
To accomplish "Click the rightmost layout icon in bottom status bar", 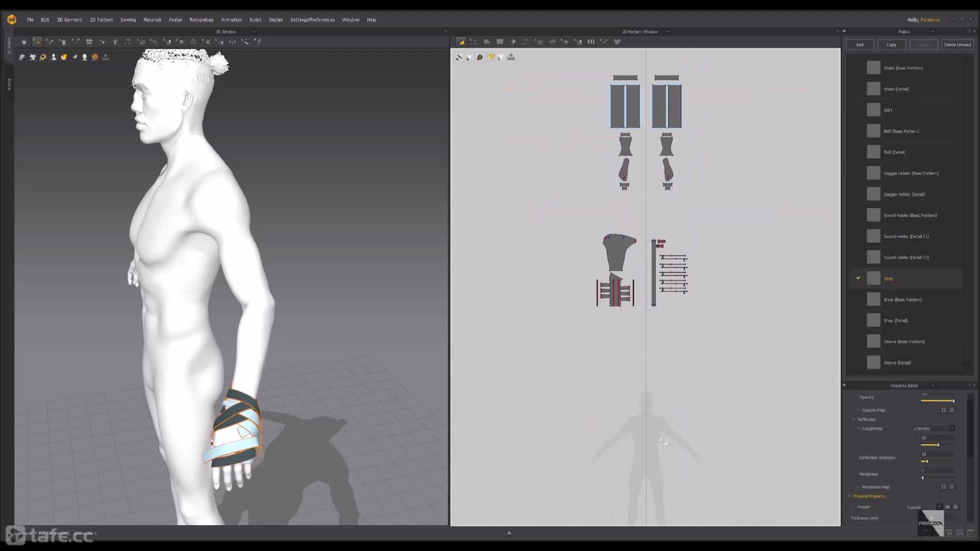I will (971, 533).
